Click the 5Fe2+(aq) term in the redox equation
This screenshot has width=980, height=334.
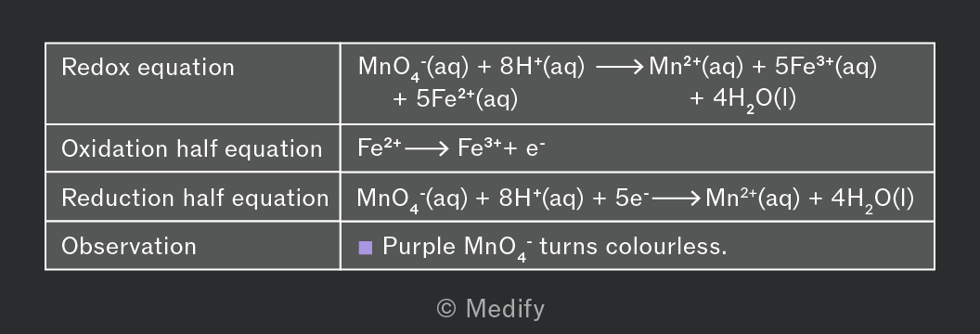tap(467, 98)
